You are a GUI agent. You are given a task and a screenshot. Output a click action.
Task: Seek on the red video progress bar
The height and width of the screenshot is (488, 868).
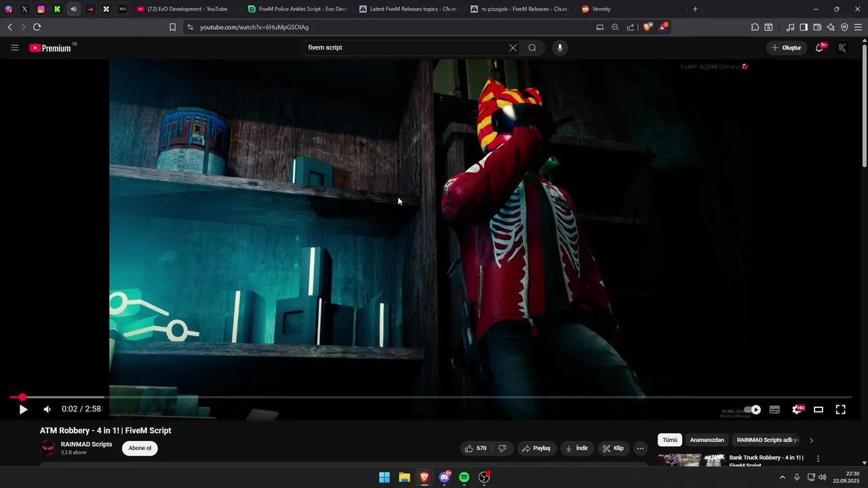click(431, 397)
